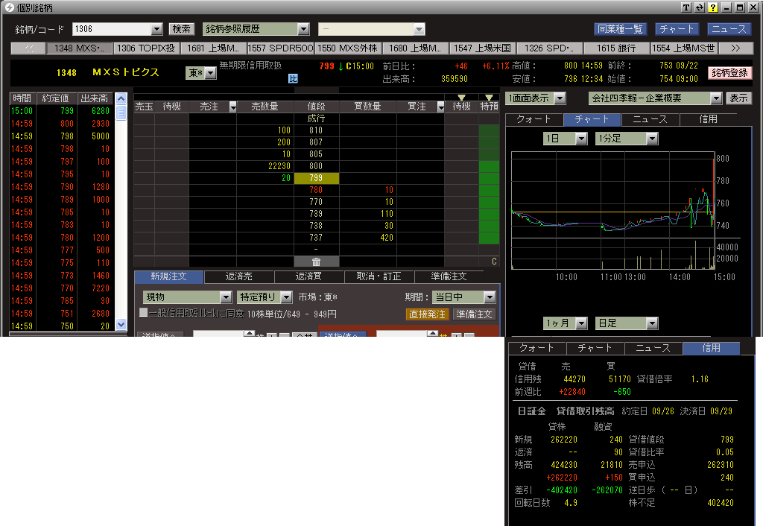This screenshot has width=763, height=532.
Task: Toggle the yellow triangle above 特預 column
Action: (x=489, y=98)
